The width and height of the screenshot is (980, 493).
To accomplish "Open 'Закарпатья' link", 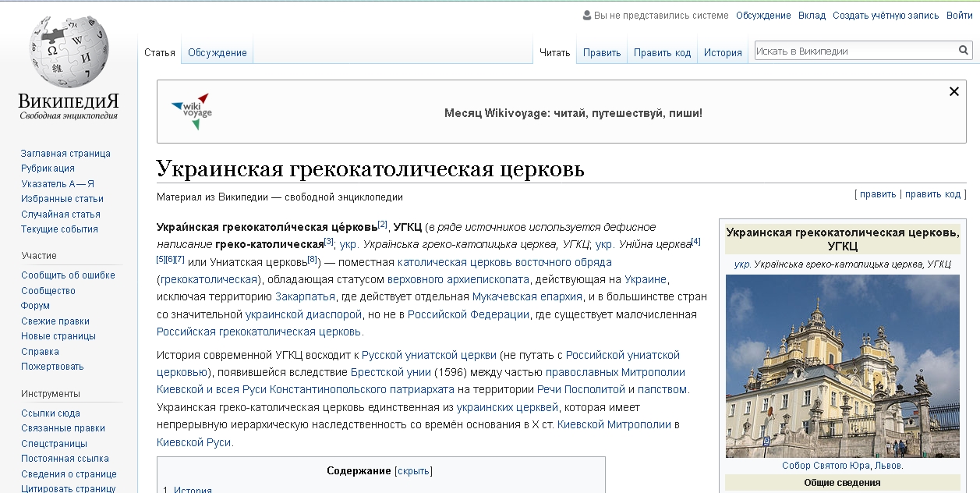I will coord(305,296).
